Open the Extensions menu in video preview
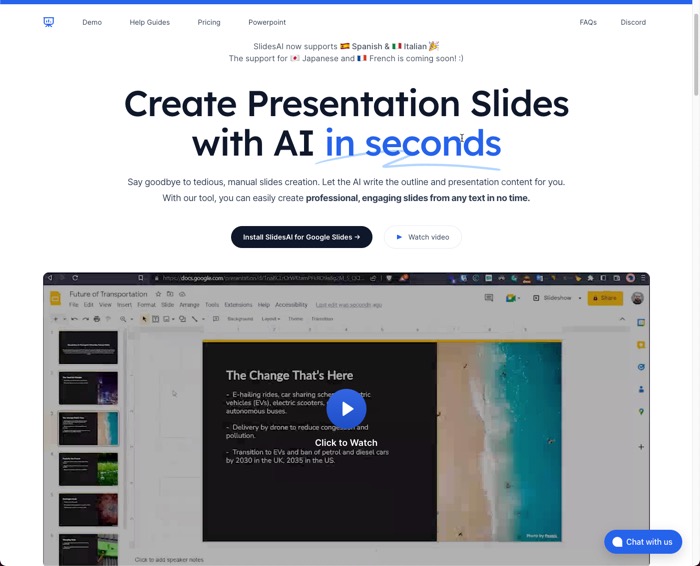Viewport: 700px width, 566px height. click(238, 305)
